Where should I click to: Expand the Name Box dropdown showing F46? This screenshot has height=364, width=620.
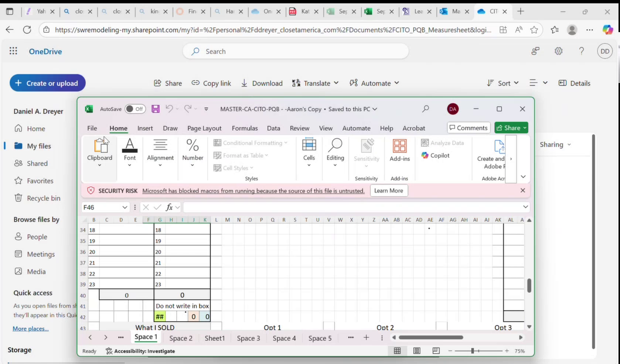(x=125, y=207)
